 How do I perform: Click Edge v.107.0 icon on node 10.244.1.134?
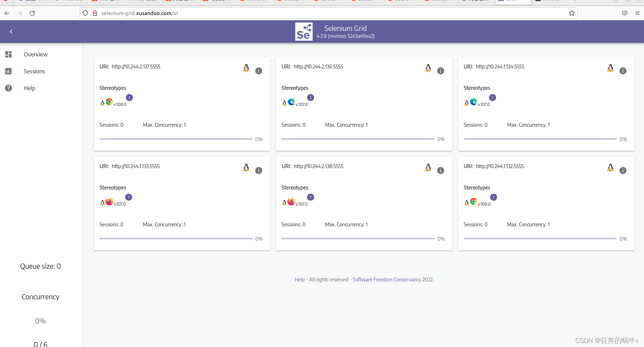(474, 102)
